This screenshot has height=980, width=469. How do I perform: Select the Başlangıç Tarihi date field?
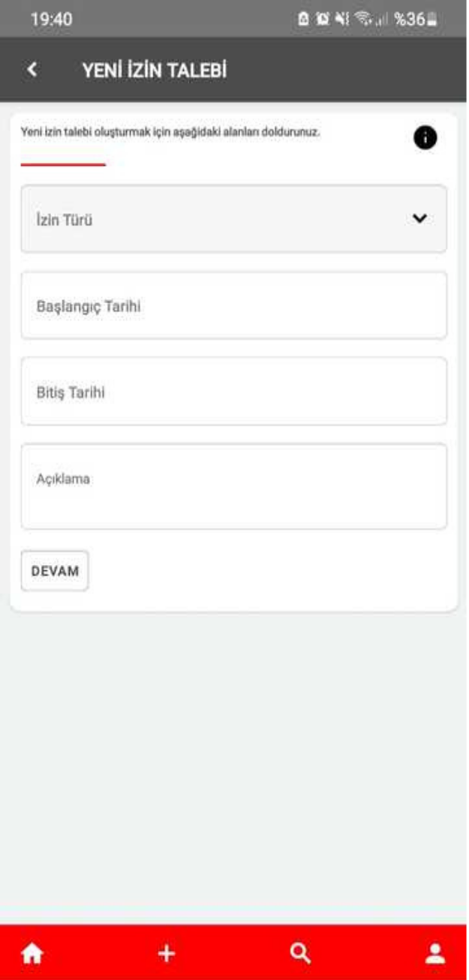[233, 305]
